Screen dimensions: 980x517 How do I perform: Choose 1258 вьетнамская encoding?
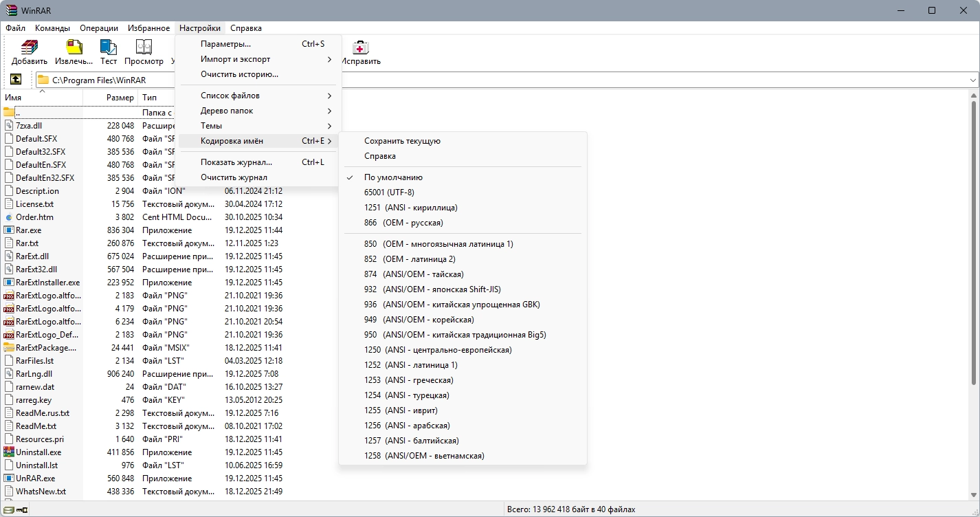pos(463,456)
